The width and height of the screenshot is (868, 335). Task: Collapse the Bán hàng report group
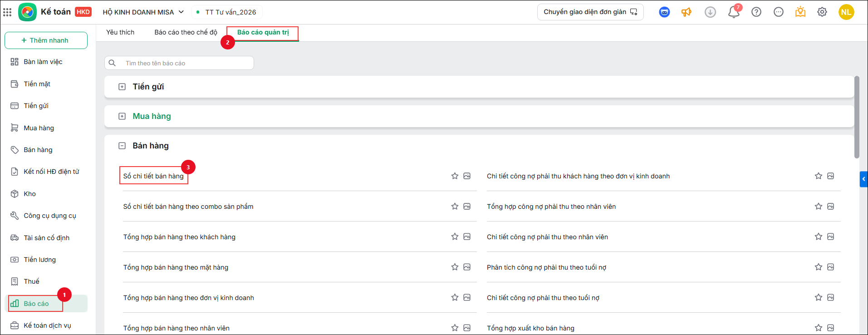[122, 146]
